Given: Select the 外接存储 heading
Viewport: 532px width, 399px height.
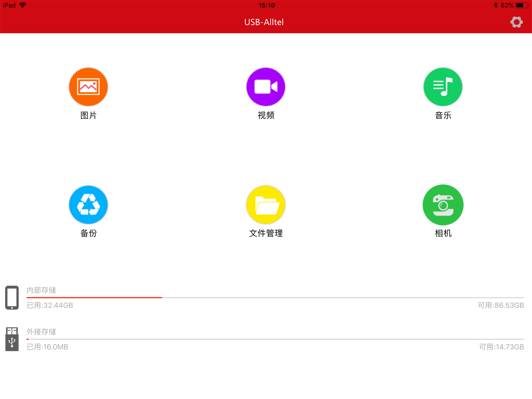Looking at the screenshot, I should pos(41,332).
